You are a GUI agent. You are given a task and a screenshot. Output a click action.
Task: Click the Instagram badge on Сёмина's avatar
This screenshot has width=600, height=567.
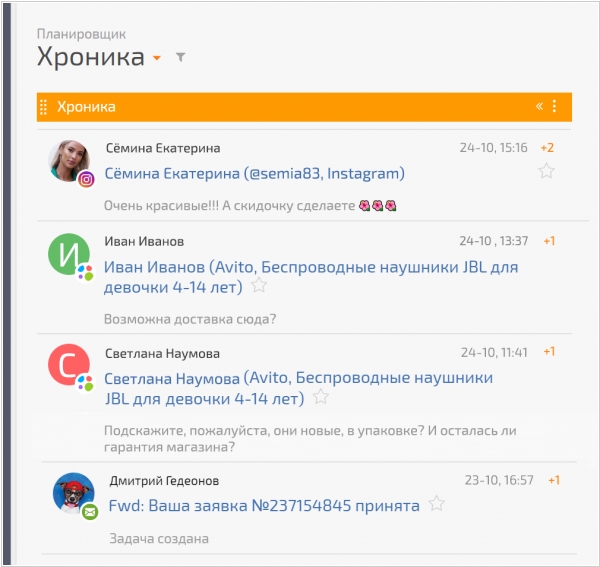[x=86, y=179]
